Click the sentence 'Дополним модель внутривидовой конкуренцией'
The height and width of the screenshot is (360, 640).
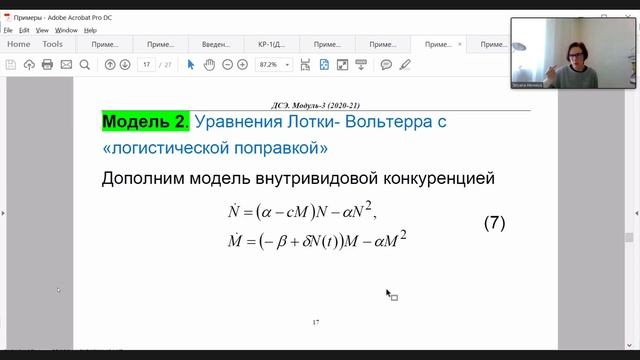point(298,178)
